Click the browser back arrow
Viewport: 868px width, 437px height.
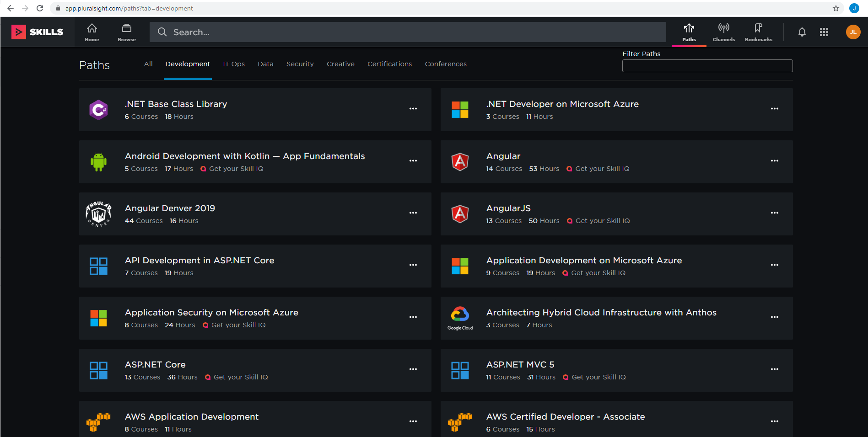[x=11, y=8]
